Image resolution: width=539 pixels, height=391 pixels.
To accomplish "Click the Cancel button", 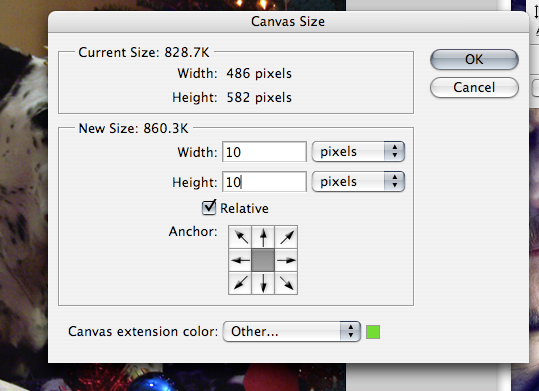I will tap(474, 87).
